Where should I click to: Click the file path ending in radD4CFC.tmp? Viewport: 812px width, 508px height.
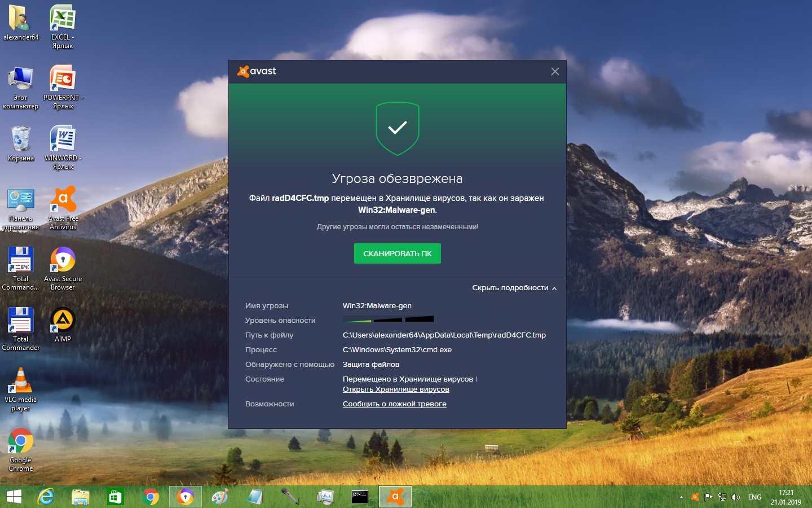click(x=444, y=335)
